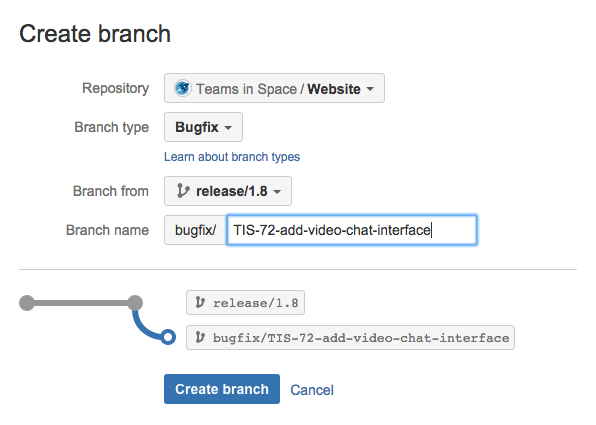This screenshot has height=425, width=596.
Task: Click the blue curved branch line
Action: click(145, 325)
